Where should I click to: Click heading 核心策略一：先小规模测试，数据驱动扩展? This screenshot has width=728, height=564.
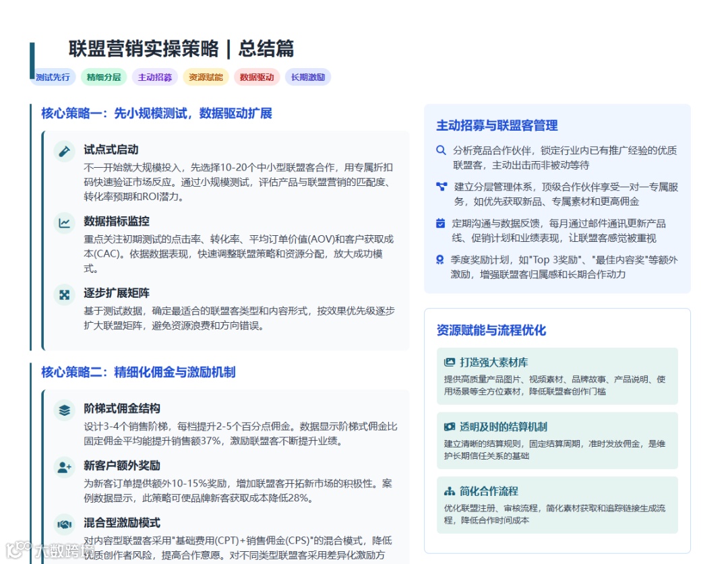click(156, 113)
